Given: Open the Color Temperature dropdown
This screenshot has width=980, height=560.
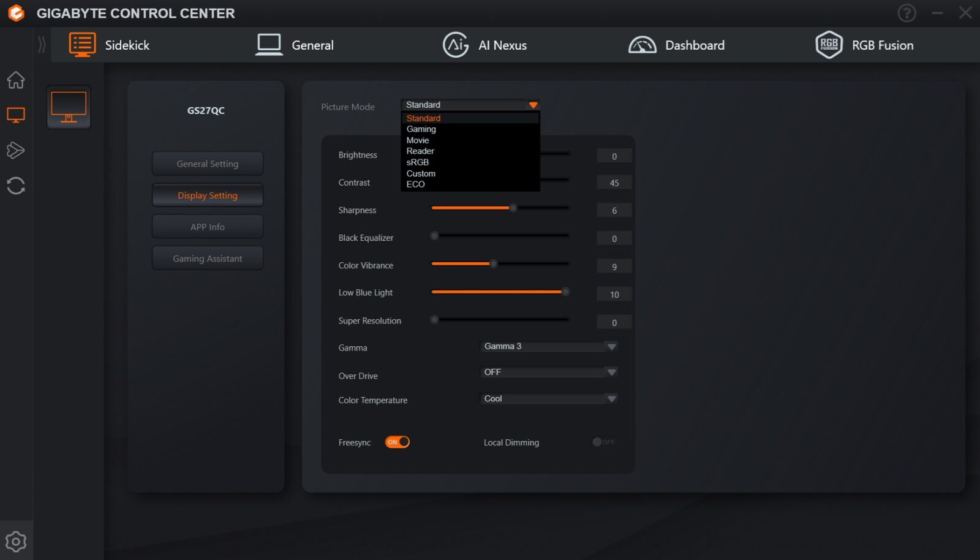Looking at the screenshot, I should [548, 399].
